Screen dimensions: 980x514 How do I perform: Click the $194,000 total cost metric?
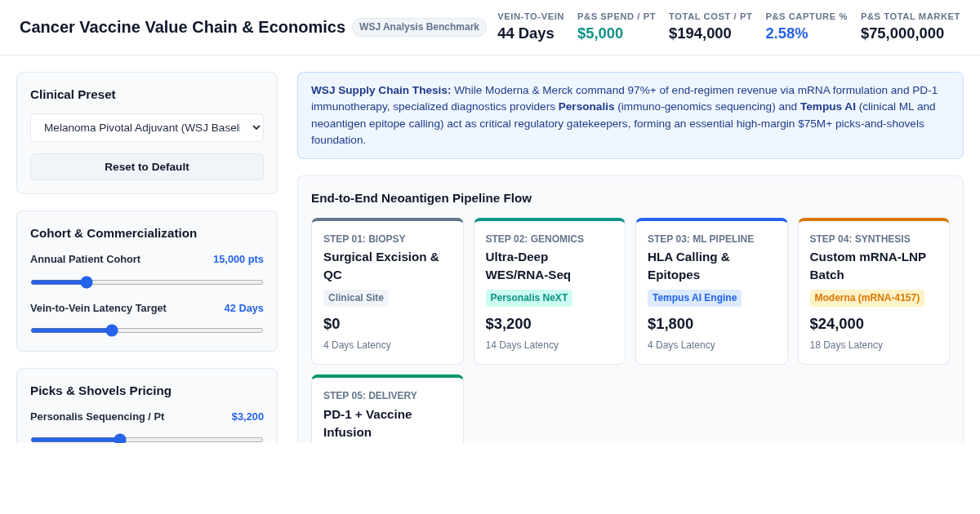tap(700, 33)
